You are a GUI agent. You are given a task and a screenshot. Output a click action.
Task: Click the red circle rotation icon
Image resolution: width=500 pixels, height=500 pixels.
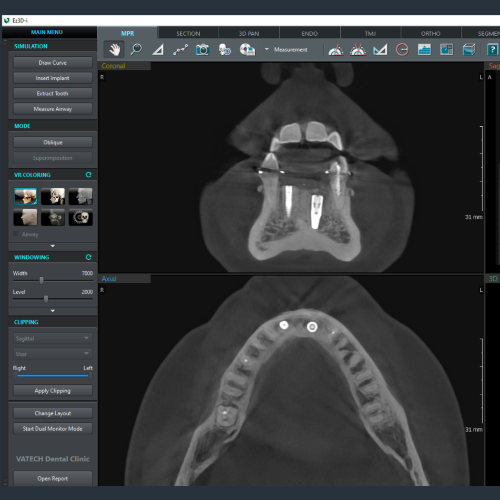402,50
